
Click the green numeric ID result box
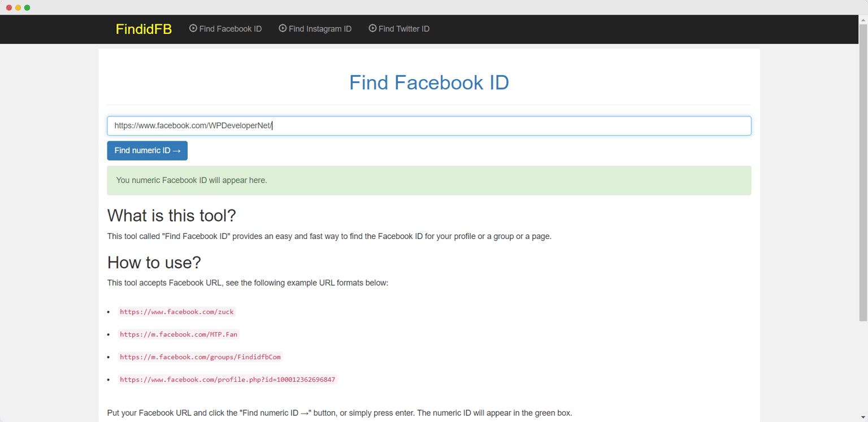(x=429, y=181)
